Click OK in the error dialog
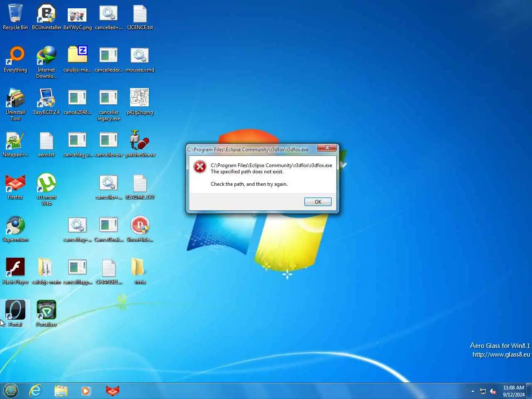 pyautogui.click(x=318, y=202)
